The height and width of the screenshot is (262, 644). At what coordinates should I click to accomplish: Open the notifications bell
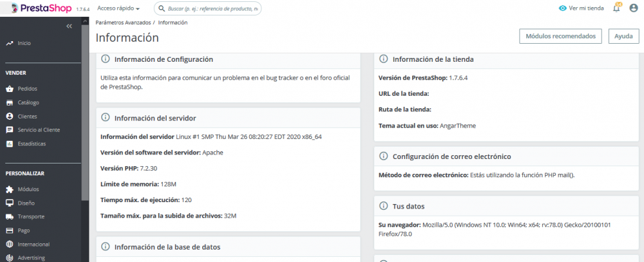click(616, 8)
